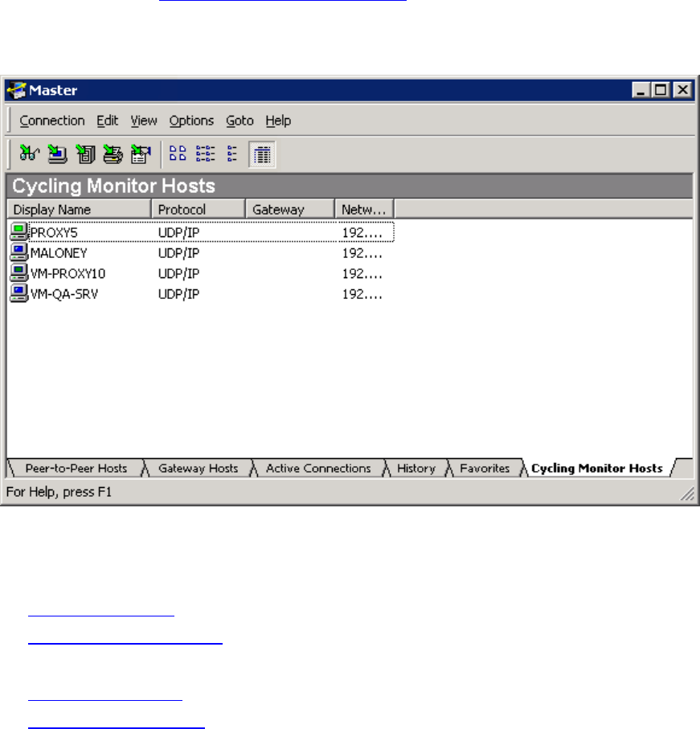700x729 pixels.
Task: Switch to the Active Connections tab
Action: pyautogui.click(x=318, y=468)
